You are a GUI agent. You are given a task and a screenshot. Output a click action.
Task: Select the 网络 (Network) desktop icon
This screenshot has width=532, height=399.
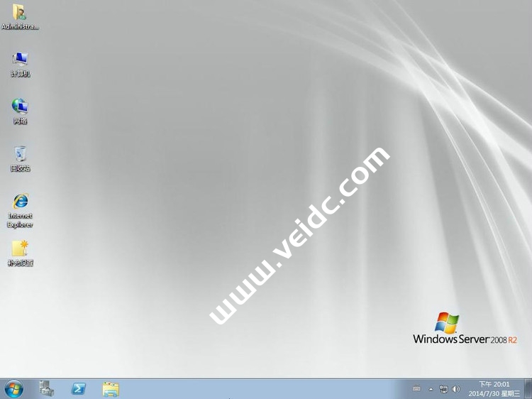pos(20,111)
